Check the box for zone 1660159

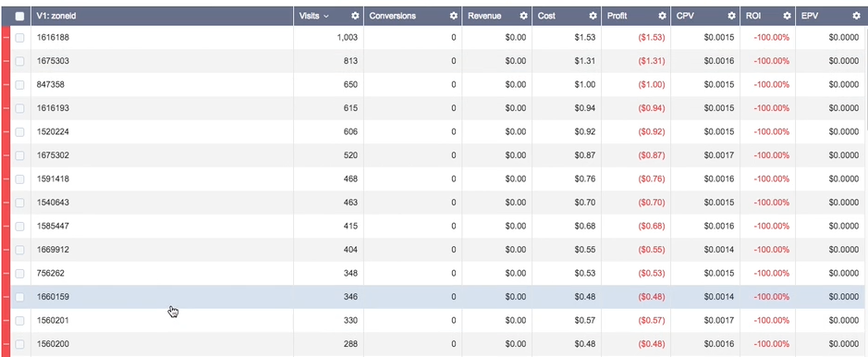pyautogui.click(x=20, y=297)
